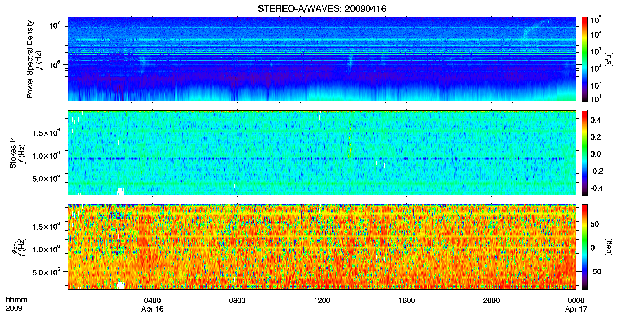Click the 1.0×10^6 tick on φ RTN panel
Viewport: 644px width, 332px height.
46,249
